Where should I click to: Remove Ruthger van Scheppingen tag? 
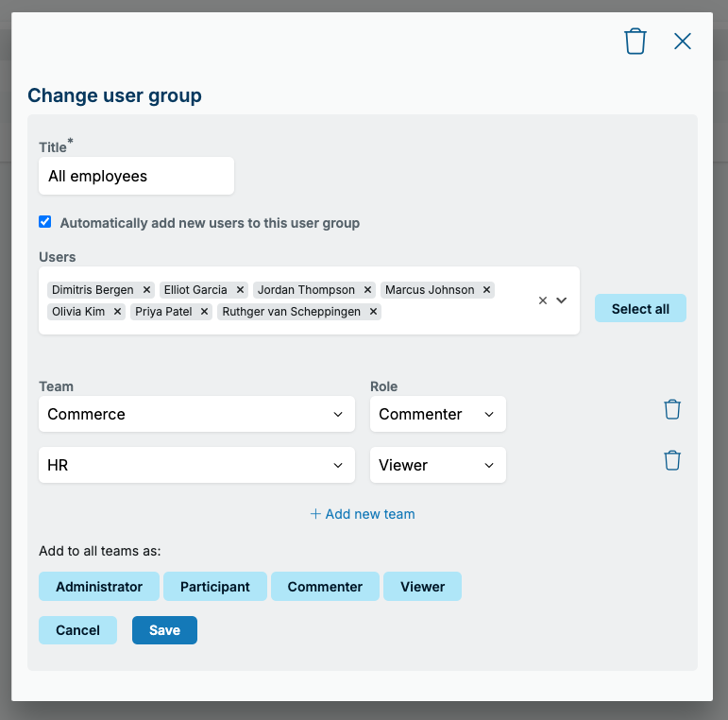[373, 312]
